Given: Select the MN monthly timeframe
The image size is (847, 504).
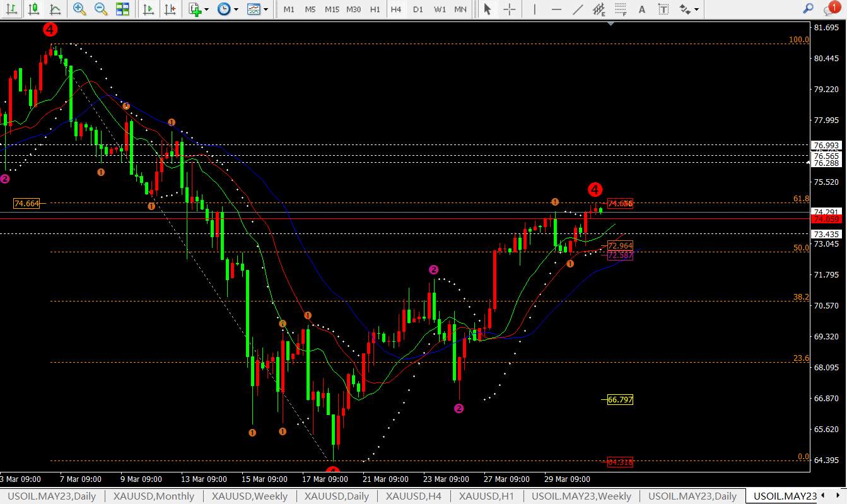Looking at the screenshot, I should click(460, 9).
